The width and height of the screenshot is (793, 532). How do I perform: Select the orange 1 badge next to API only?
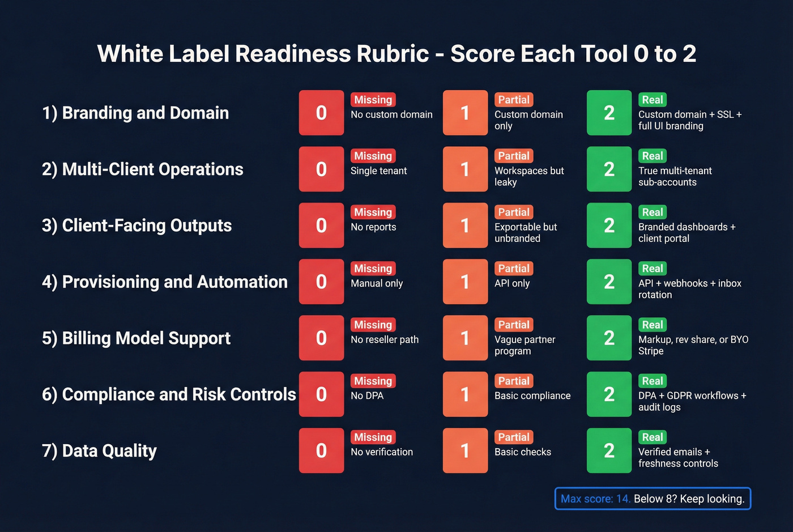tap(465, 282)
